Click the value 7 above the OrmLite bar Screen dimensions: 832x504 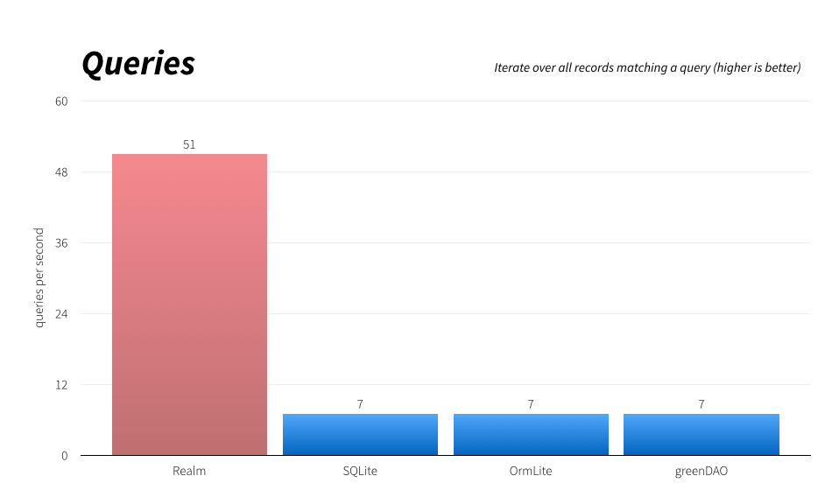point(531,404)
